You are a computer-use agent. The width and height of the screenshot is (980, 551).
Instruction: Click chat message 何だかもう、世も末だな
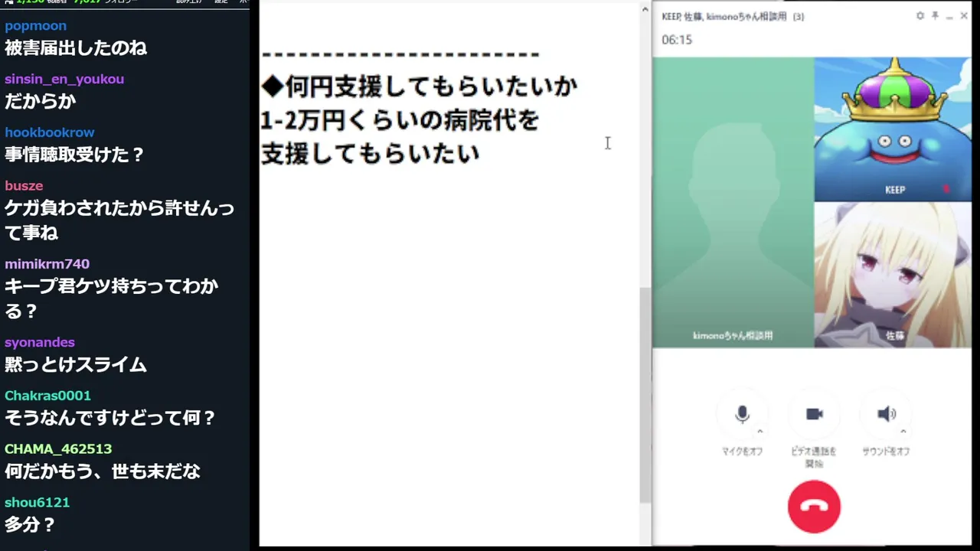(103, 471)
